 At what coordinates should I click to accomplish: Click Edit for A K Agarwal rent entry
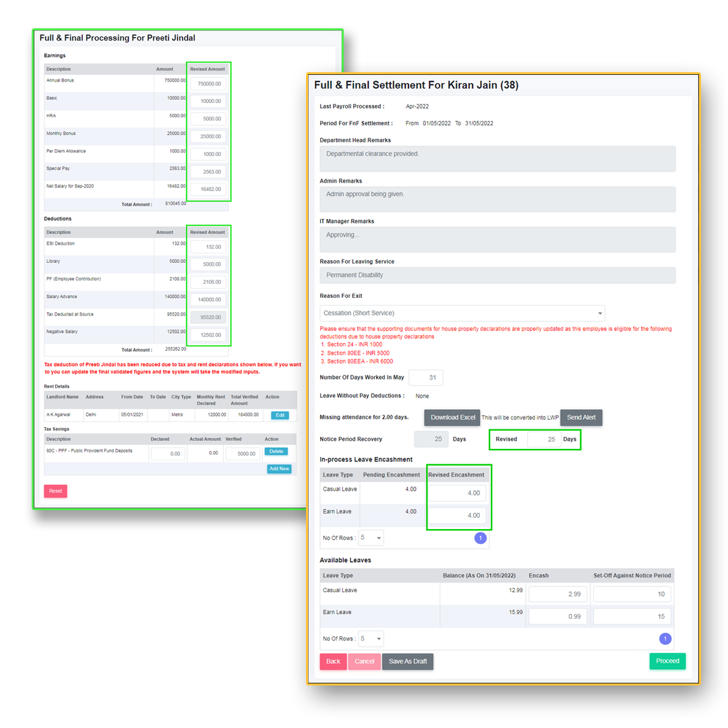coord(279,415)
